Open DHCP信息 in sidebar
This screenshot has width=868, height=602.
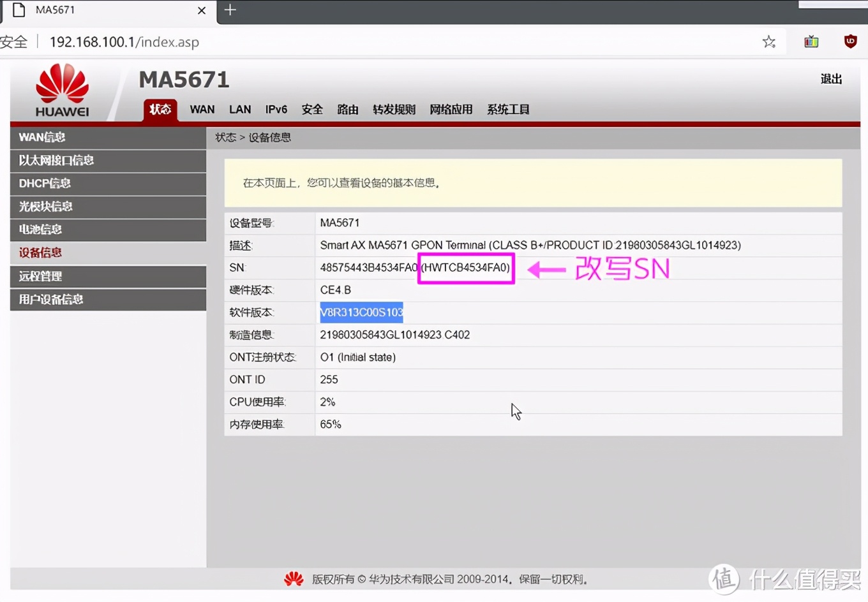pos(108,184)
